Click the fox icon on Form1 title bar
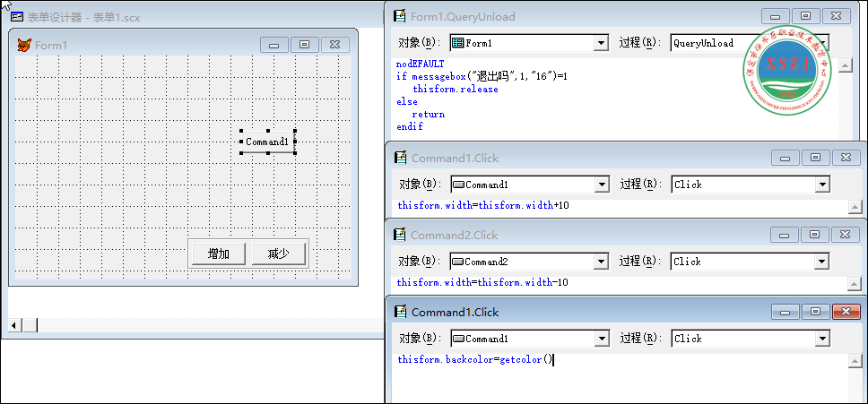The width and height of the screenshot is (868, 404). 23,45
